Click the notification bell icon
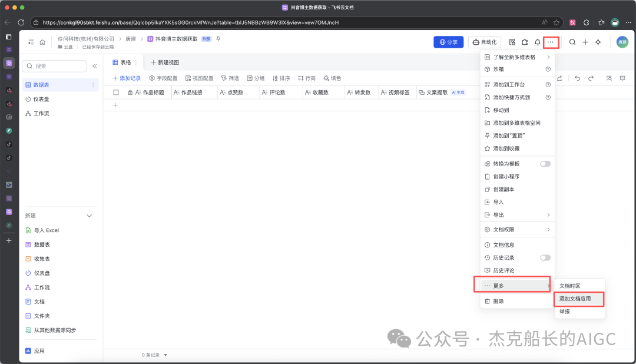 538,42
